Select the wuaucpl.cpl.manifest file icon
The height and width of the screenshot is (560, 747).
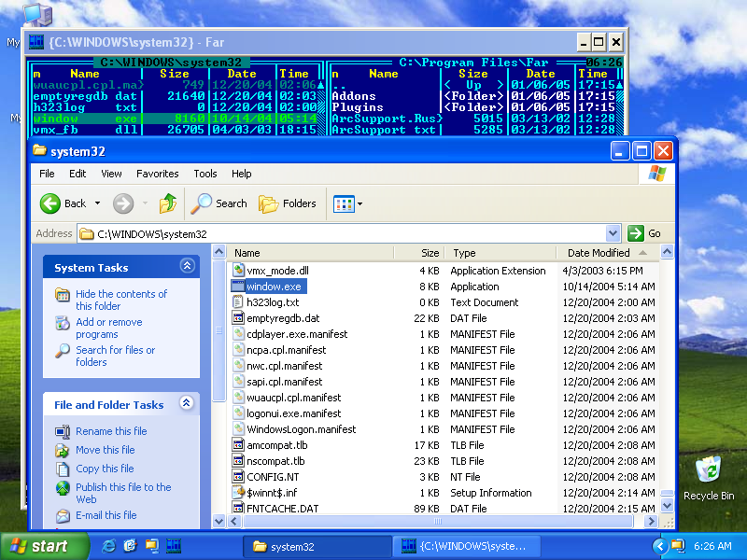click(238, 398)
